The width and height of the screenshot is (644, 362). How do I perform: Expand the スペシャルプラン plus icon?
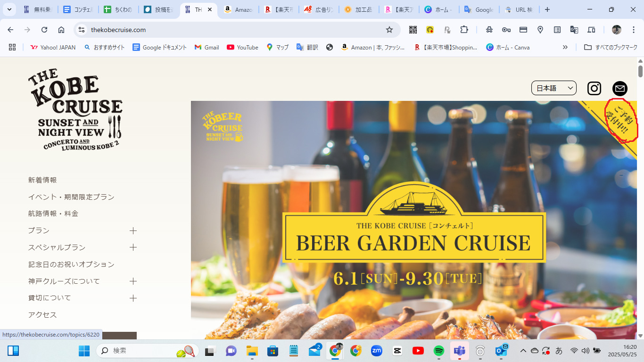[133, 247]
